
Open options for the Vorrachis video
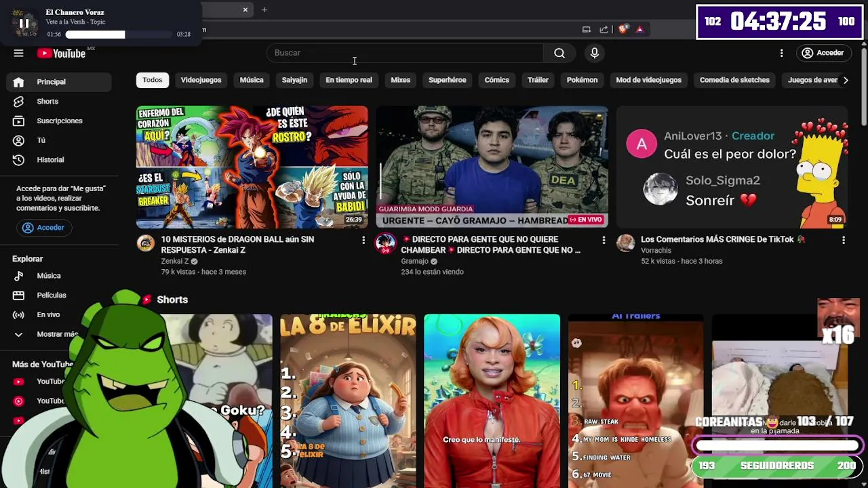click(x=844, y=240)
